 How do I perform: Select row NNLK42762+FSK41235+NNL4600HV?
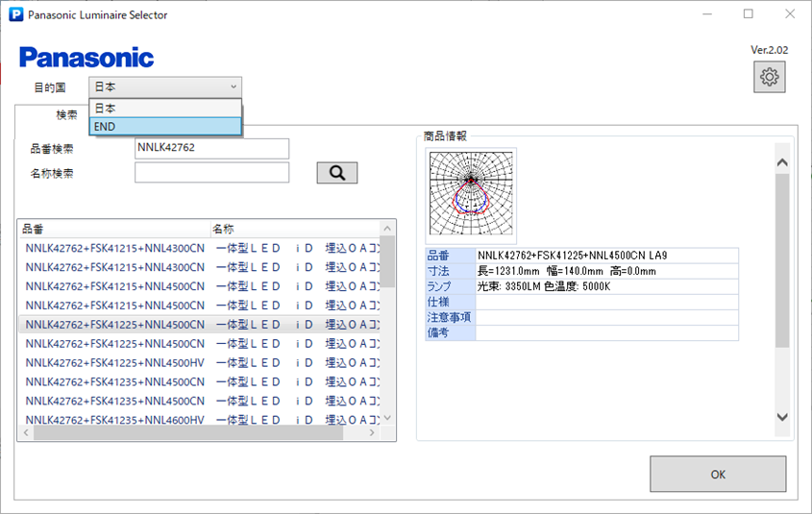[x=114, y=420]
